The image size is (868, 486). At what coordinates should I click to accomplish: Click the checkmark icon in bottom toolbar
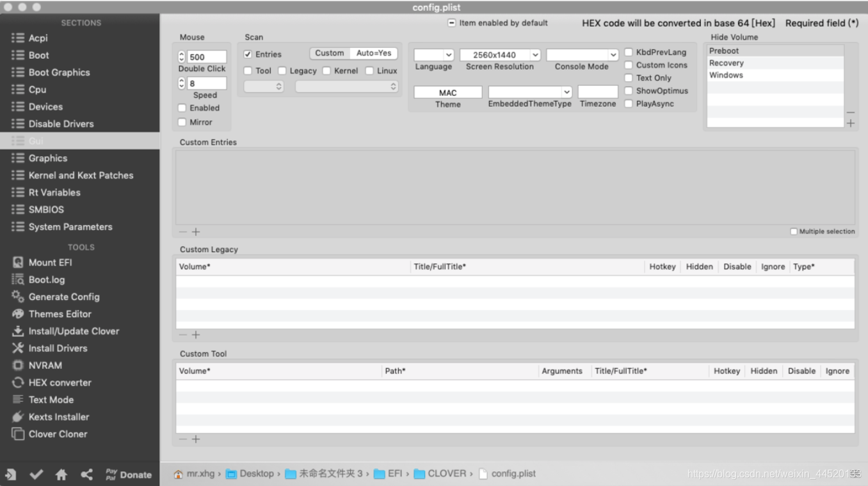point(36,474)
